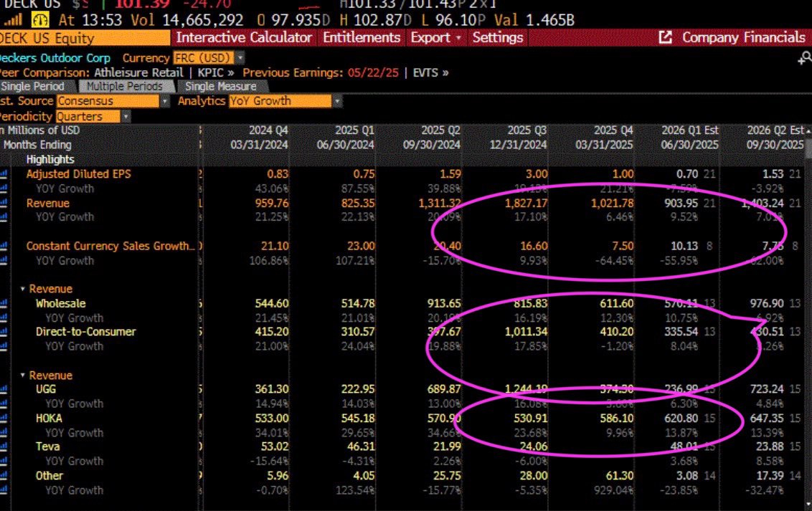The image size is (812, 511).
Task: Click the signal bars icon in quote line
Action: click(14, 20)
